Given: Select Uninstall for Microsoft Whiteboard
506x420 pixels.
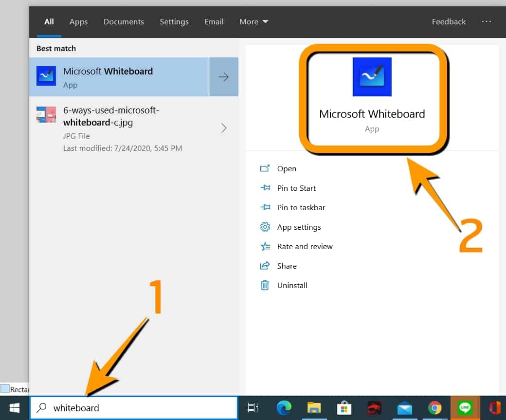Looking at the screenshot, I should pos(292,285).
